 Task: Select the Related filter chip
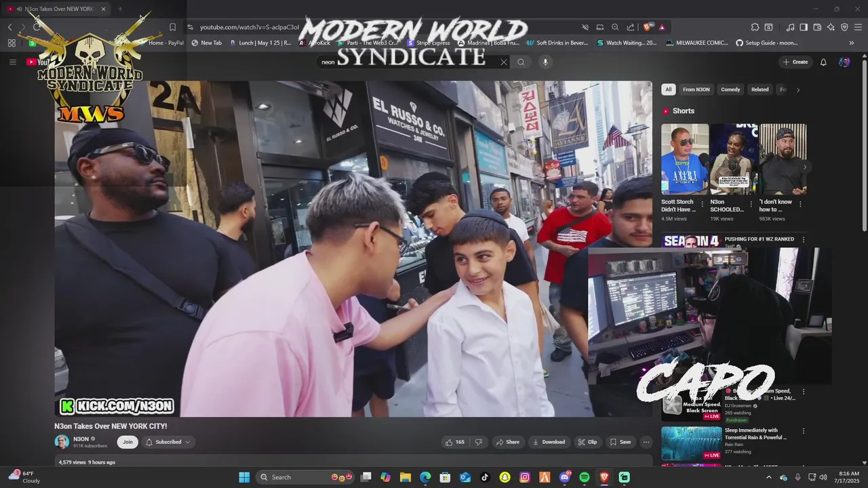coord(759,89)
